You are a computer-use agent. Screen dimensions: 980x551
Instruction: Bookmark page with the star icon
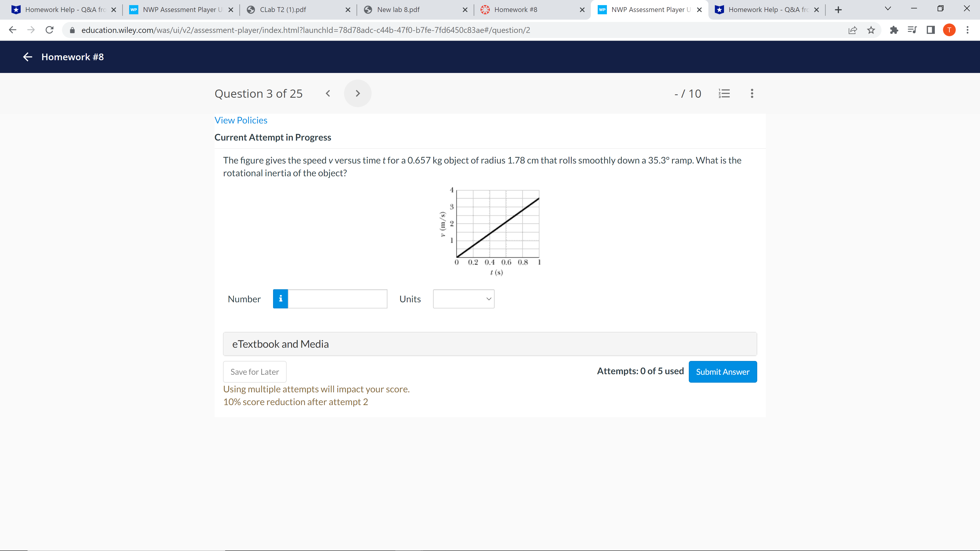(871, 30)
